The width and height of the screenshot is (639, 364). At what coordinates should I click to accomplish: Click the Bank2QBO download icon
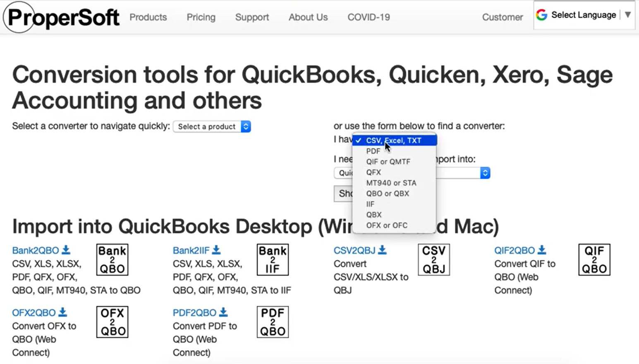66,250
